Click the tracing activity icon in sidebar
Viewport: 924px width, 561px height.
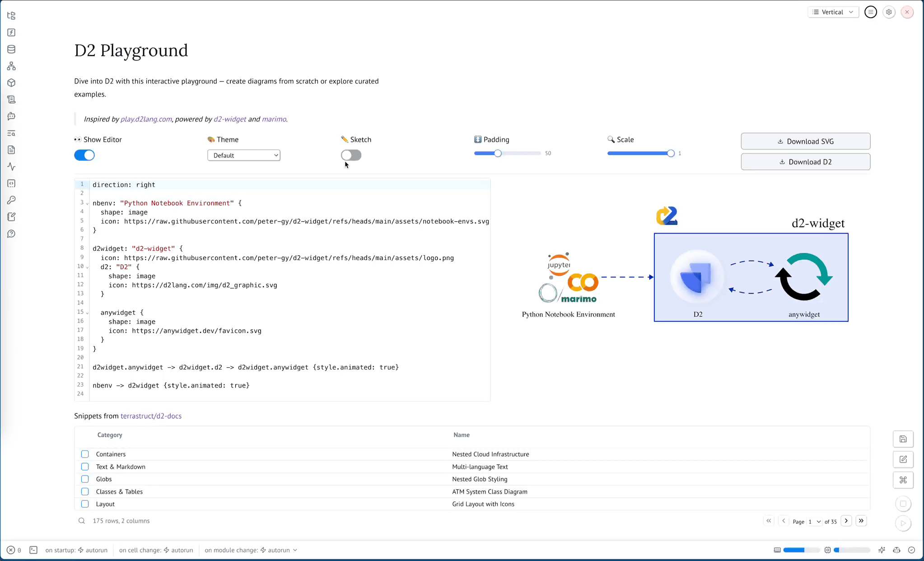point(11,167)
